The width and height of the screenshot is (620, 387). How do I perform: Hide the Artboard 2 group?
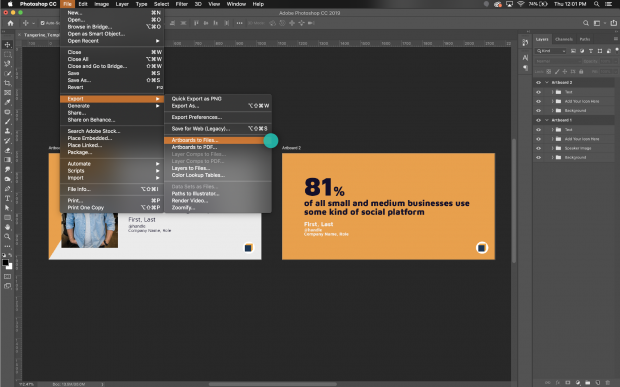pos(538,83)
